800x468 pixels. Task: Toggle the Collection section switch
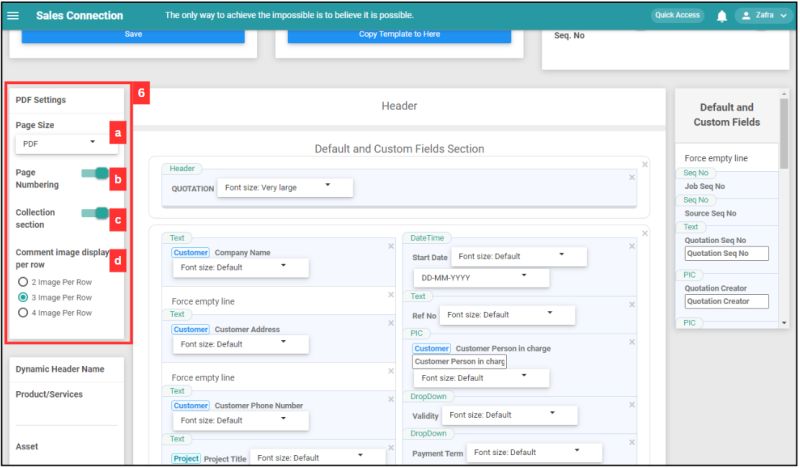pos(95,213)
